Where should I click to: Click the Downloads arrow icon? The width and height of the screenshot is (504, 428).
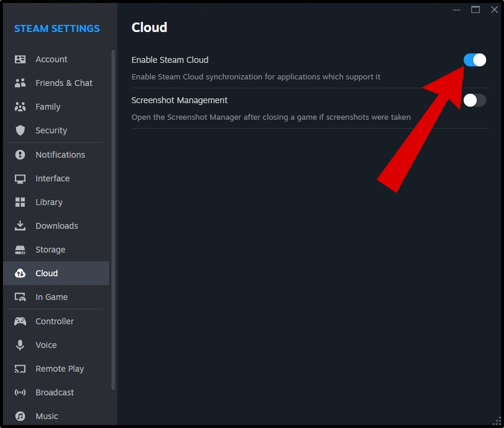coord(20,226)
